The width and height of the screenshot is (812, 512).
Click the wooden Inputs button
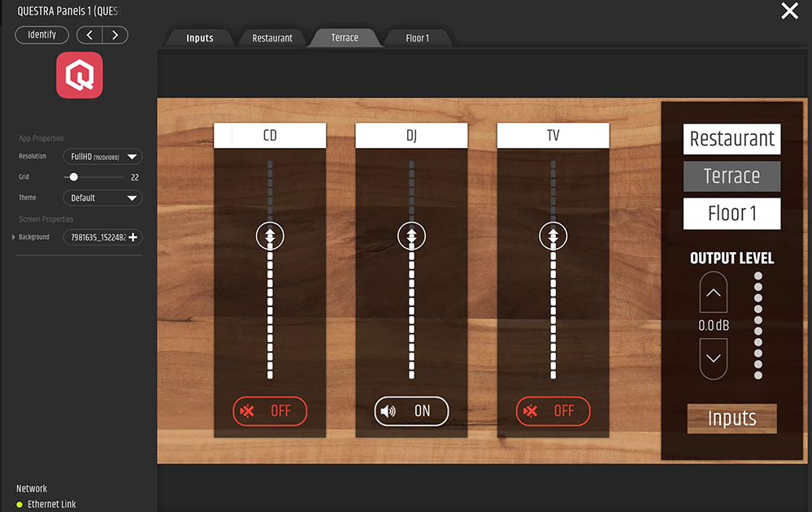pyautogui.click(x=732, y=419)
